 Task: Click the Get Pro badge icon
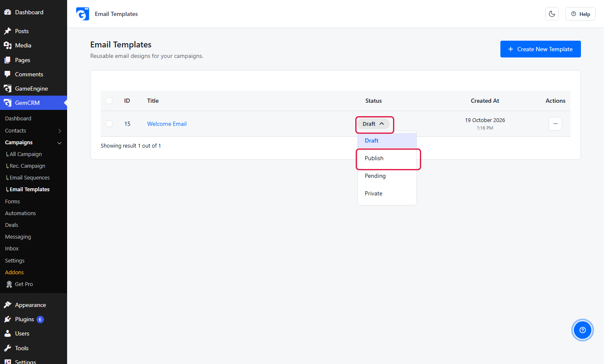coord(9,284)
